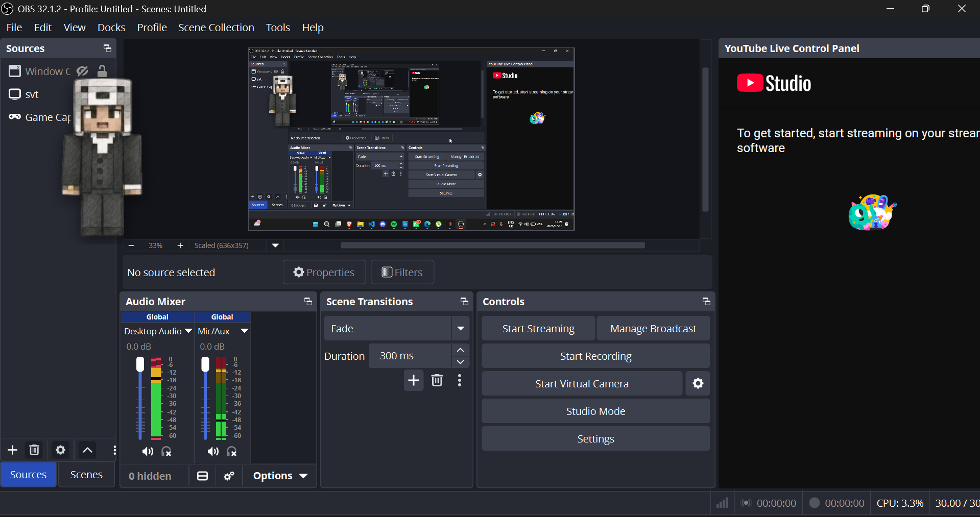Open the File menu
Screen dimensions: 980x517
(14, 28)
